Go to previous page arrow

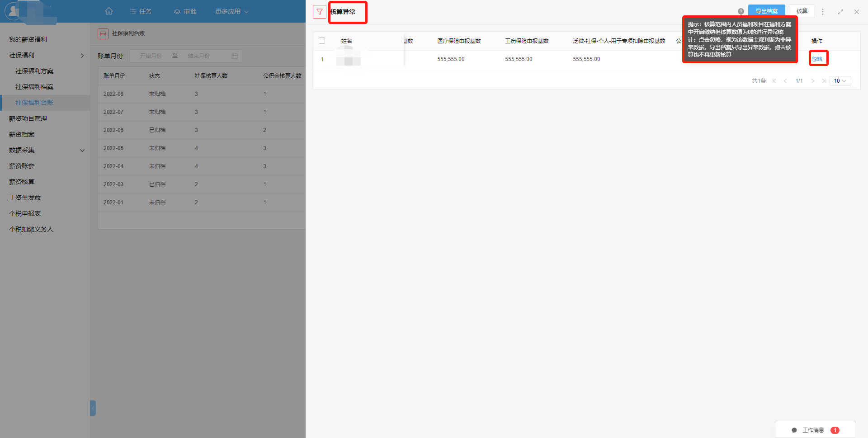[785, 81]
